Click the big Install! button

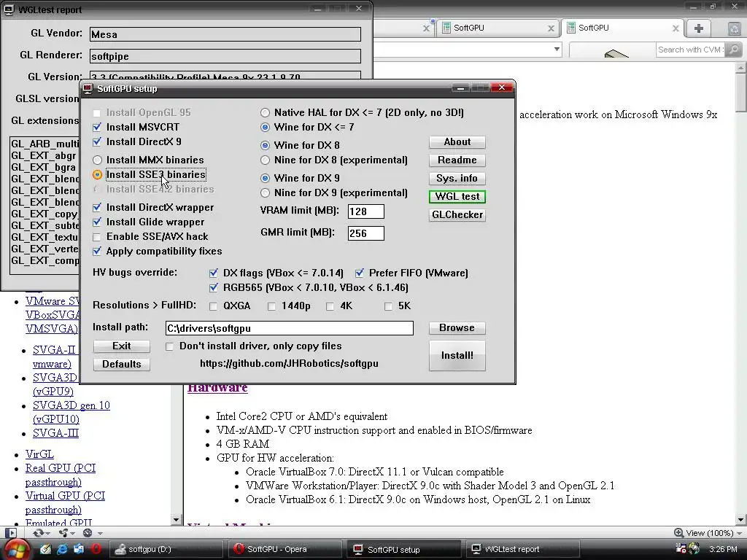457,355
